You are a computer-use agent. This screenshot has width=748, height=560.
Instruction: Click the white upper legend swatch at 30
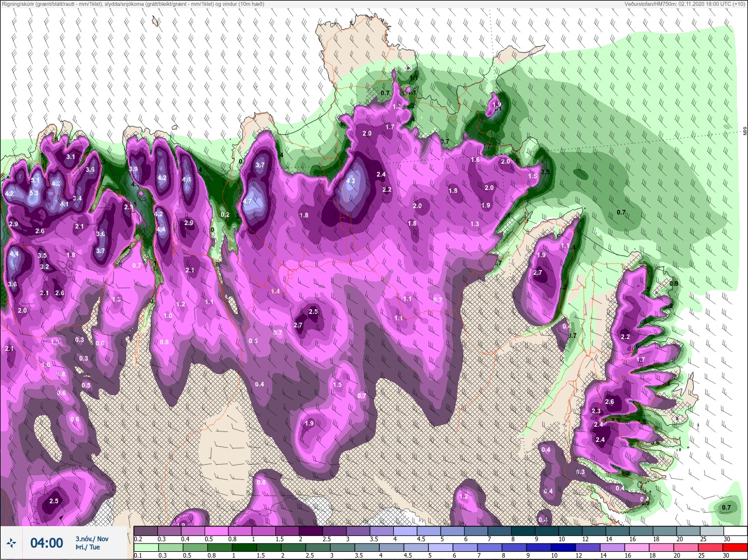point(735,531)
